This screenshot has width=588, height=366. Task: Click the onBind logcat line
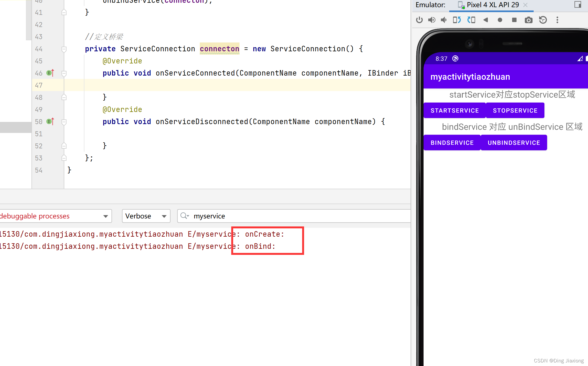tap(138, 246)
